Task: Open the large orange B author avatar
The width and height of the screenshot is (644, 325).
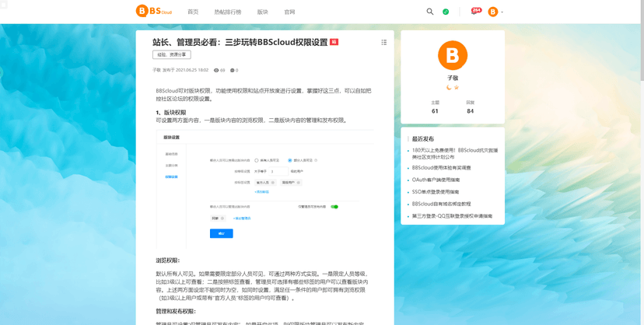Action: (453, 55)
